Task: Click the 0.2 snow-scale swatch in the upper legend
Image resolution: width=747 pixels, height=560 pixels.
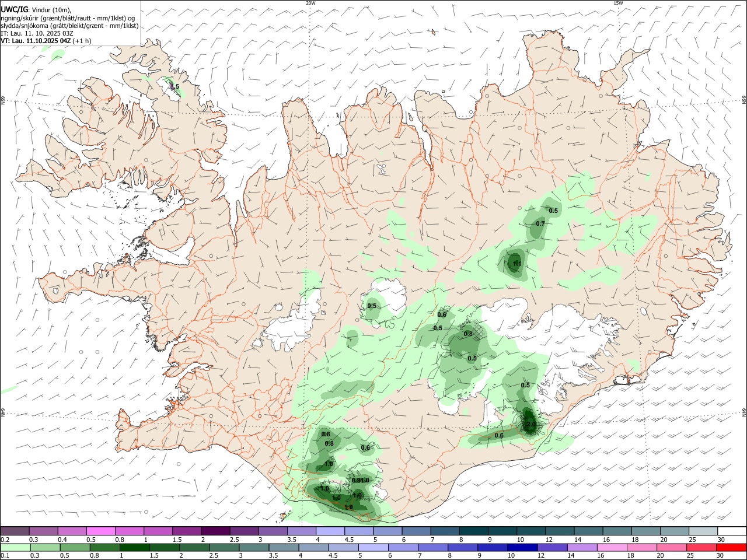Action: pyautogui.click(x=15, y=531)
